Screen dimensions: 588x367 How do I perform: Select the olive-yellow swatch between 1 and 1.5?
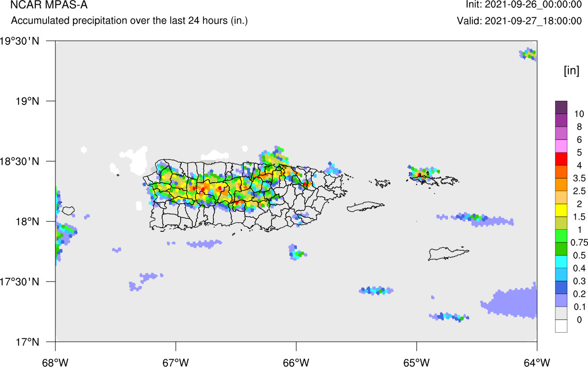561,223
